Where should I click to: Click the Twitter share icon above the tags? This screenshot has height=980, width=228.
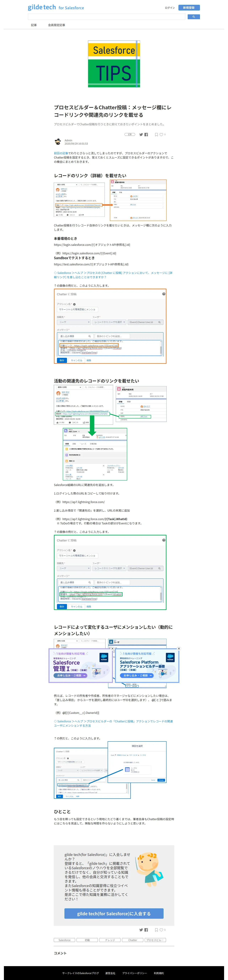141,930
